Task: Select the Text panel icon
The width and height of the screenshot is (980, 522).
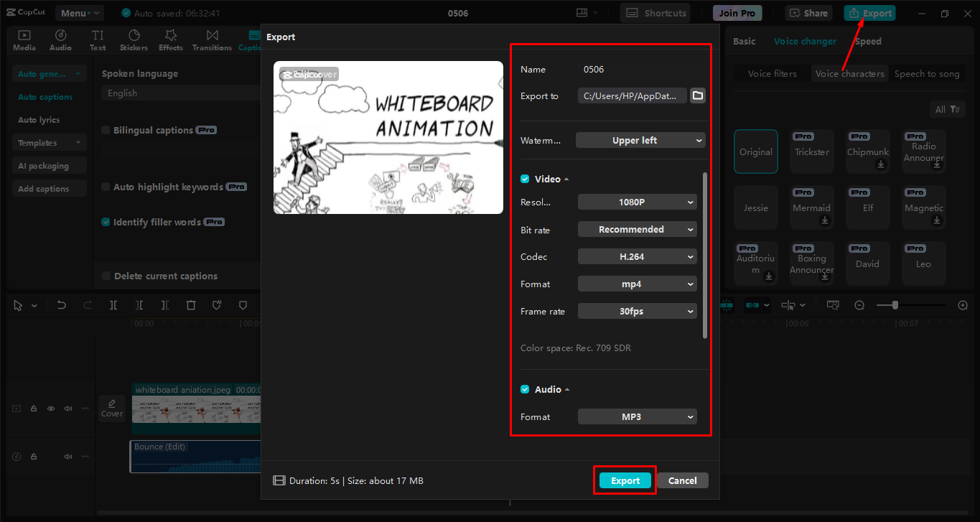Action: coord(97,39)
